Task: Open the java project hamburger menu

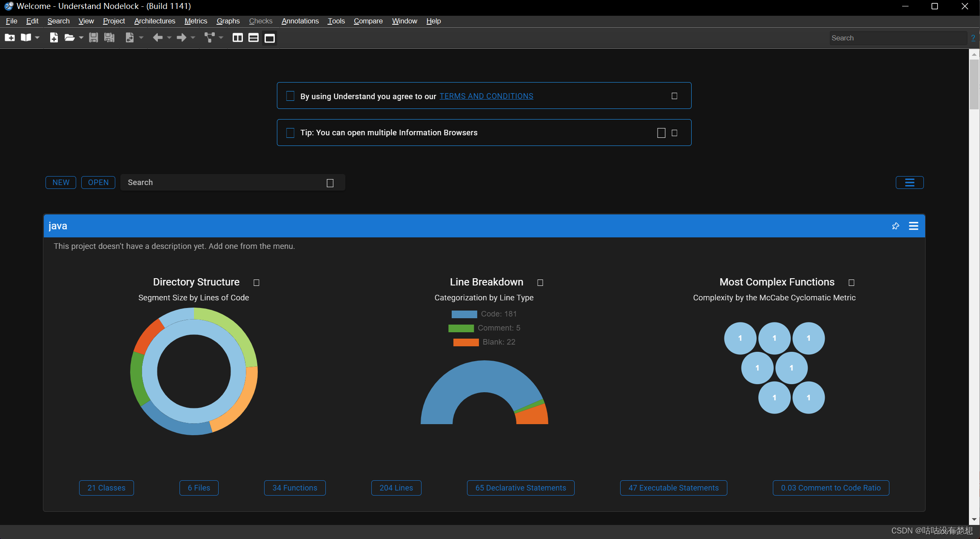Action: tap(913, 226)
